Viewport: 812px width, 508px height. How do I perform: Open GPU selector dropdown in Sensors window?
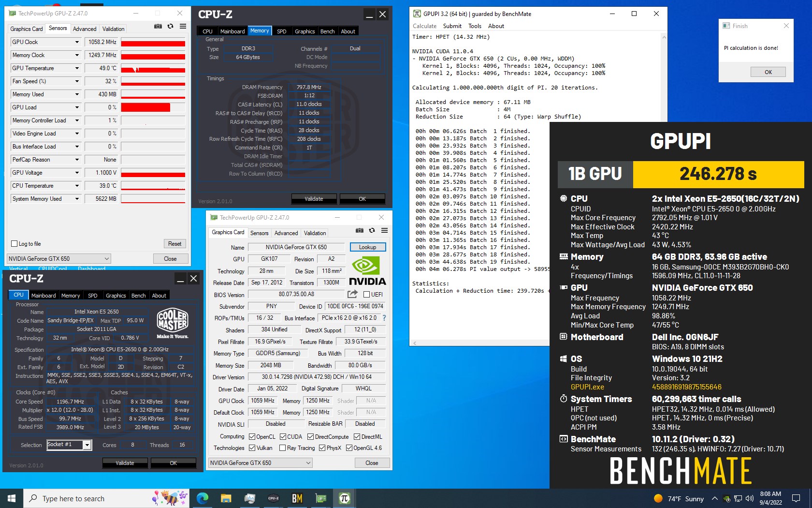tap(59, 259)
